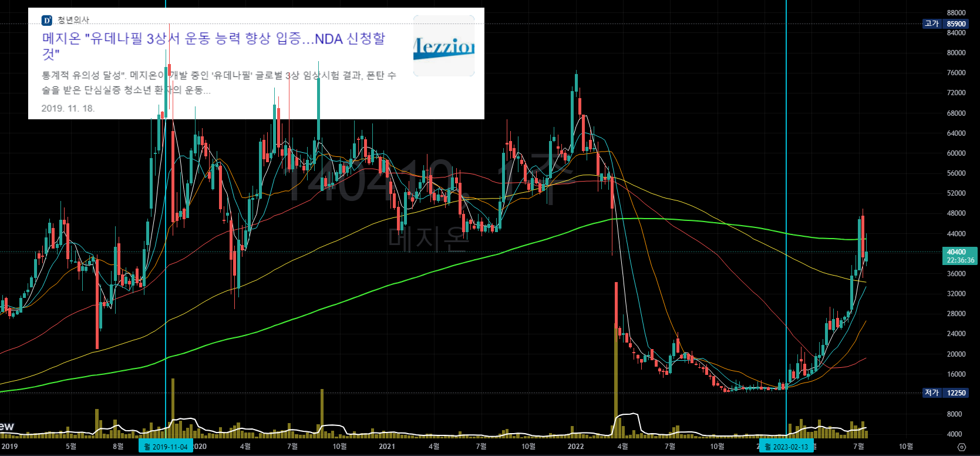Click the 8월 label on the time axis
Image resolution: width=980 pixels, height=456 pixels.
118,447
